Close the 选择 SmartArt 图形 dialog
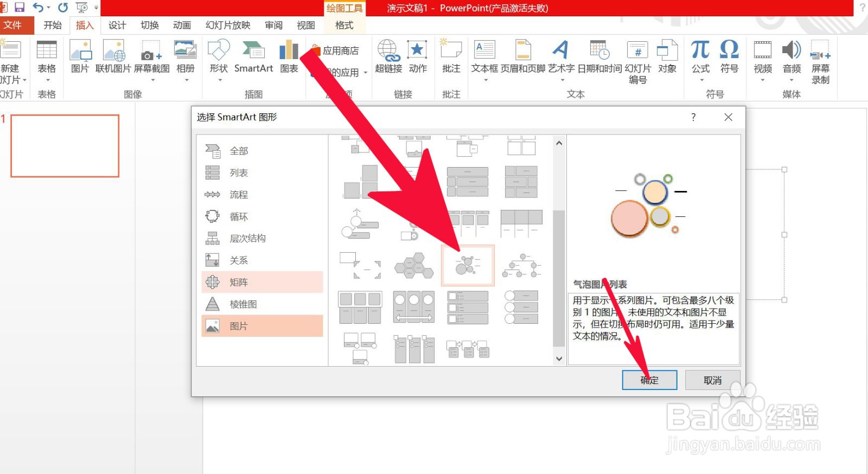 pyautogui.click(x=728, y=117)
